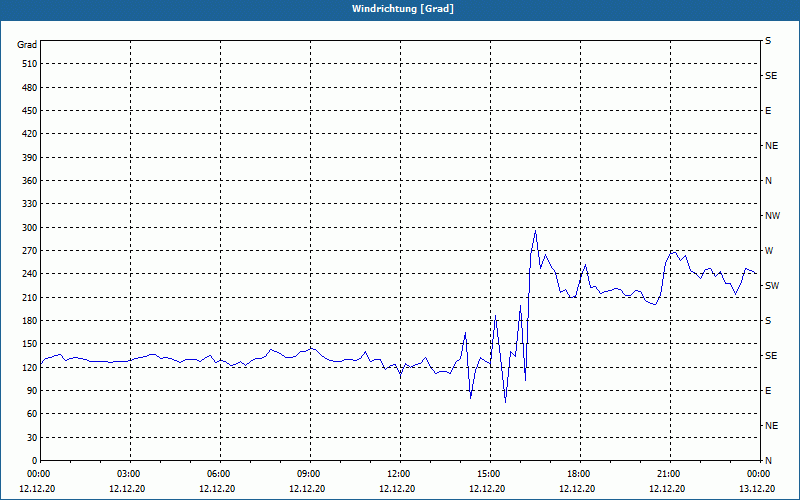Select the 12.12.20 date under 12:00
The height and width of the screenshot is (500, 800).
point(397,489)
